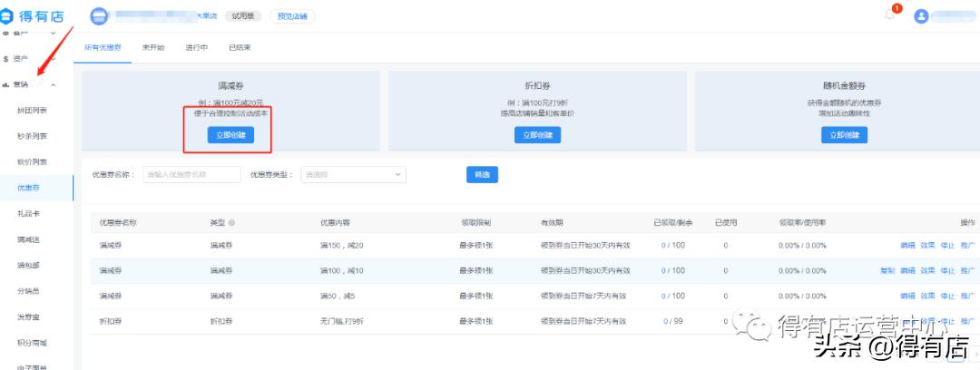
Task: Click the help icon beside 类型 header
Action: pos(231,222)
